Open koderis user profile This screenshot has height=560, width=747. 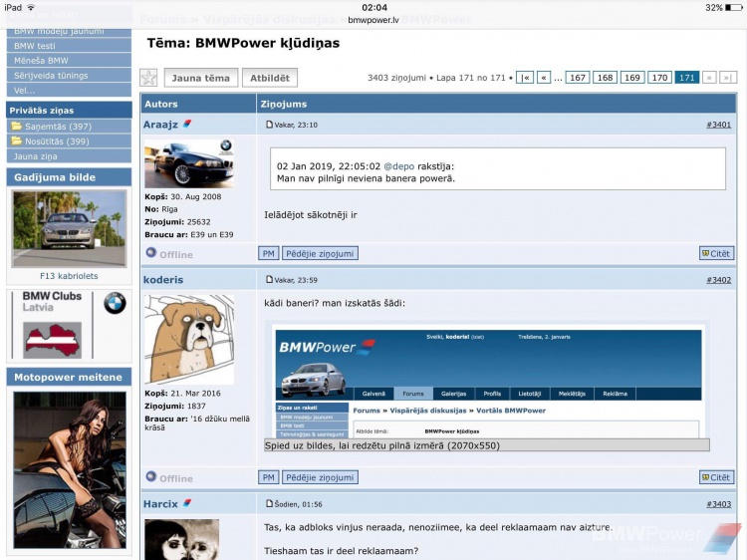(x=163, y=280)
